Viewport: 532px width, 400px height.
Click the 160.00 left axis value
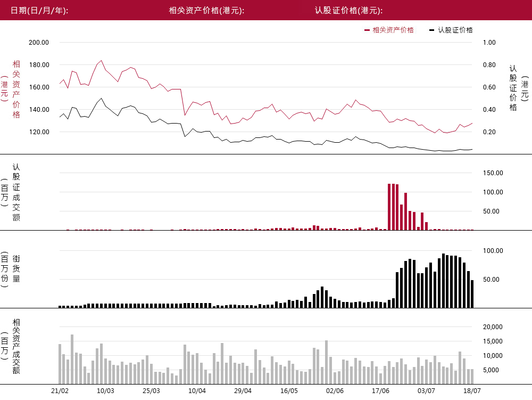coord(39,87)
